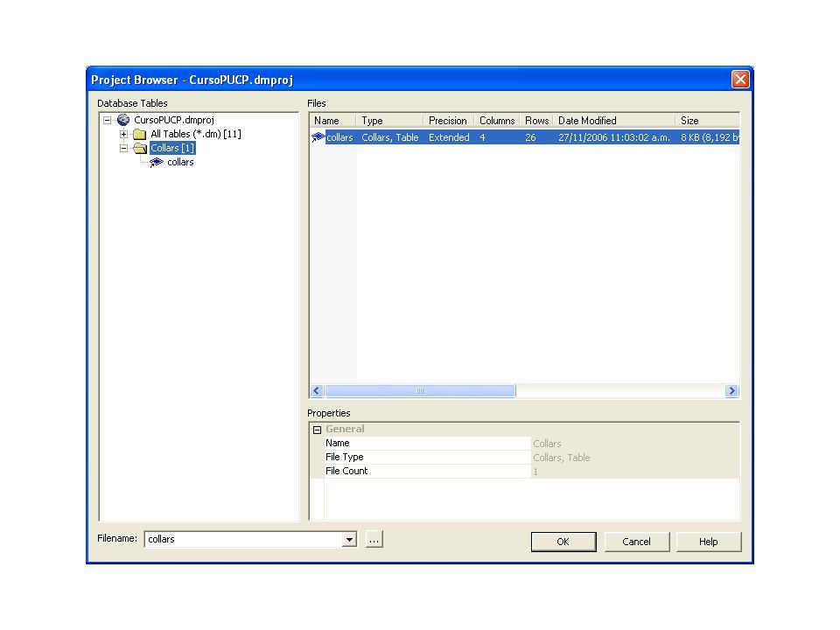This screenshot has width=840, height=630.
Task: Sort files by Date Modified column header
Action: pyautogui.click(x=614, y=121)
